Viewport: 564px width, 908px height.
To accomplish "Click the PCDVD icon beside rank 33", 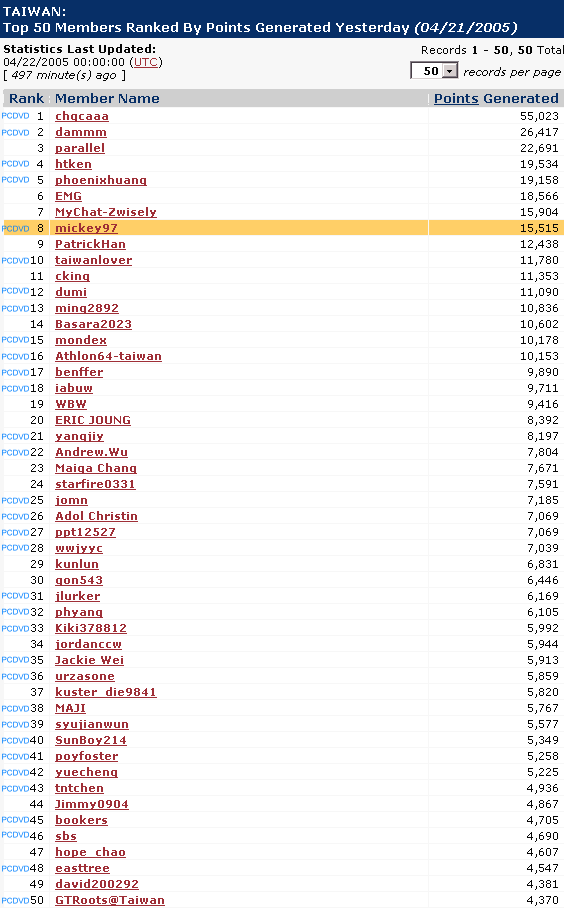I will click(x=16, y=628).
